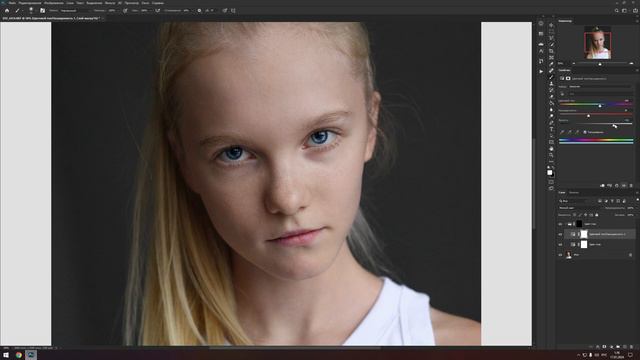Click the saturation slider handle

[x=588, y=116]
